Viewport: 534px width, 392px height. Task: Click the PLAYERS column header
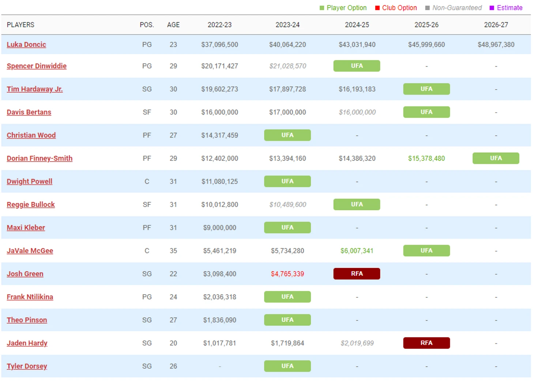[x=20, y=25]
